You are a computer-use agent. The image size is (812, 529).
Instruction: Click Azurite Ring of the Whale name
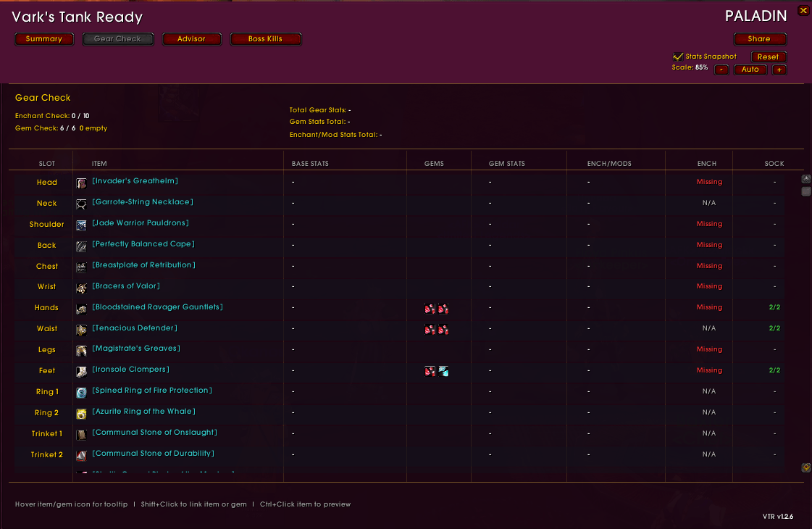(x=143, y=412)
